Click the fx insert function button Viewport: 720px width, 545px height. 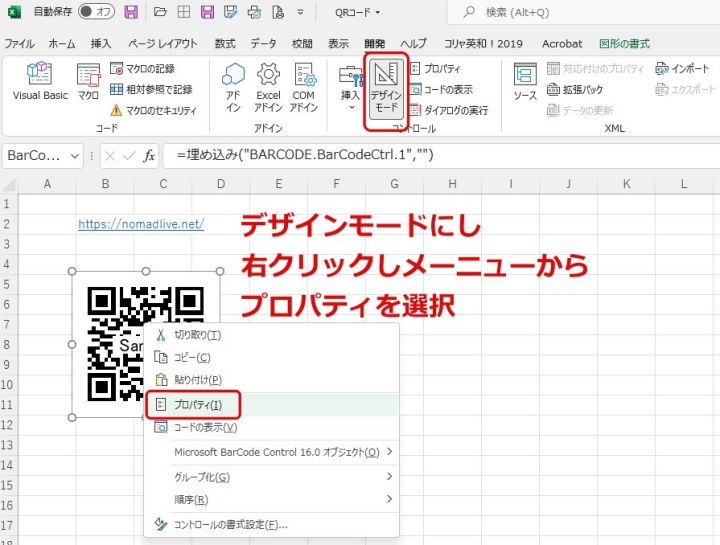pos(149,156)
